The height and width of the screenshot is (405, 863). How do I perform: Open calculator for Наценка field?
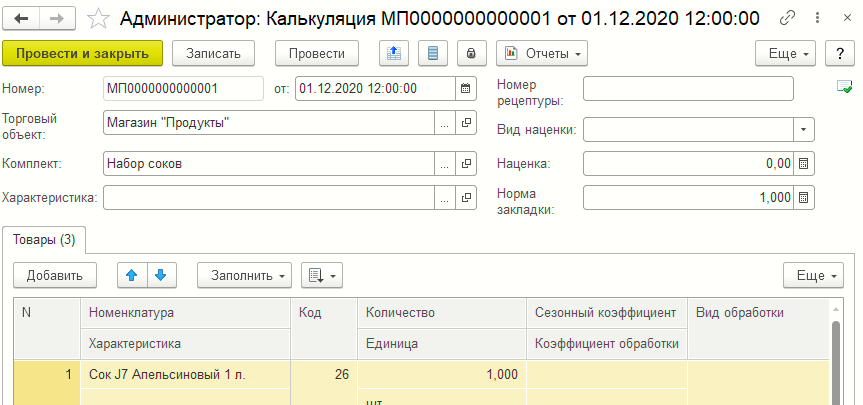805,163
